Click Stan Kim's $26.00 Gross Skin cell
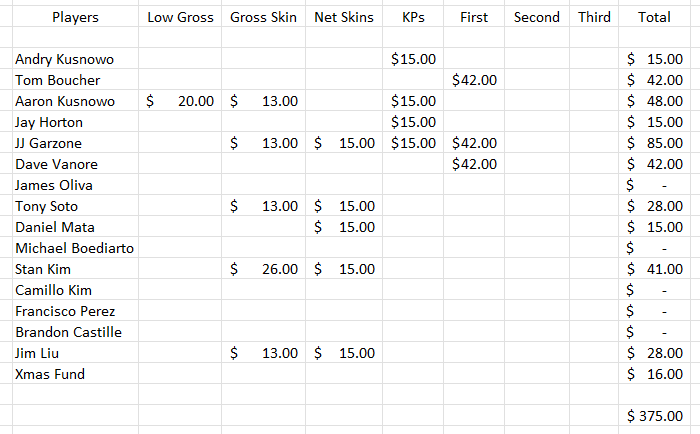This screenshot has height=434, width=700. tap(263, 268)
